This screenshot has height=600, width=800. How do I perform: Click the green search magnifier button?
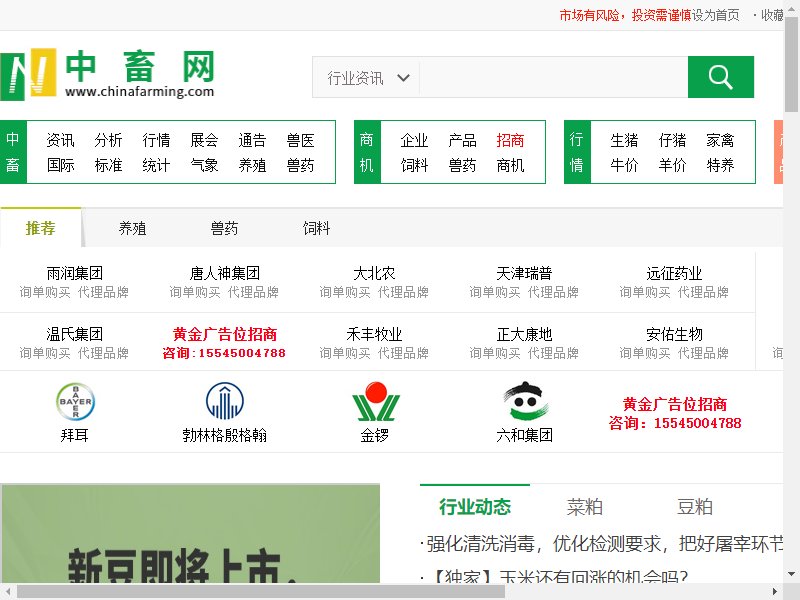pos(720,77)
